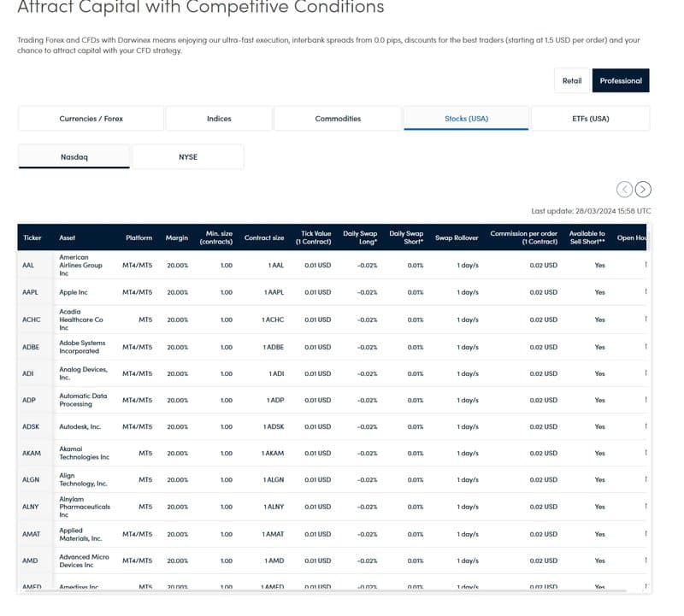Show the NYSE stock list
The image size is (684, 616).
click(x=188, y=157)
